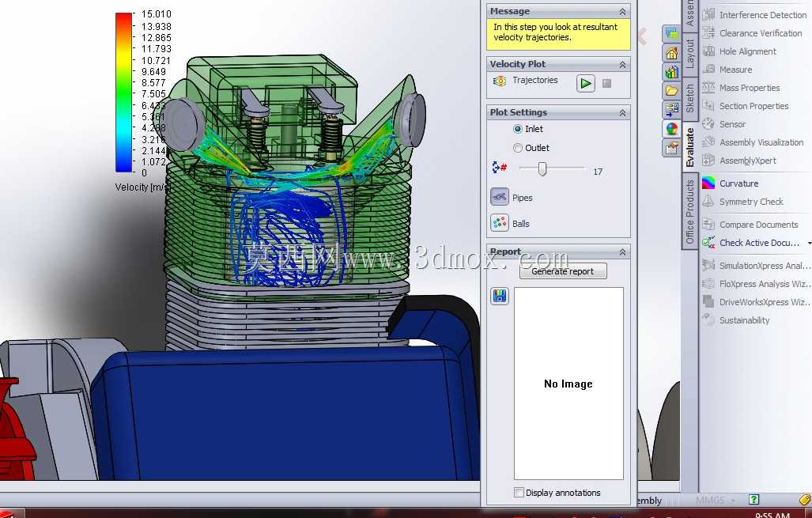Open the Custom Properties task pane tab
This screenshot has width=812, height=518.
tap(672, 148)
